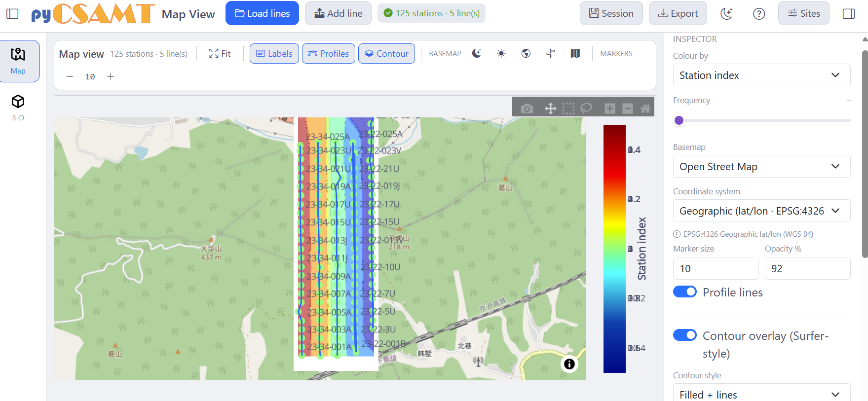Screen dimensions: 868x401
Task: Click station label 23-22-5U
Action: [378, 311]
